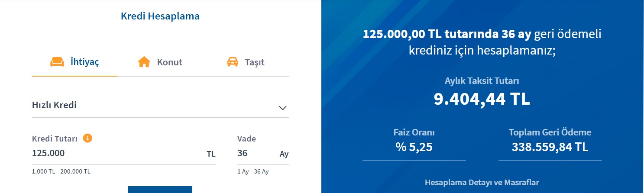The height and width of the screenshot is (193, 644).
Task: Open the info icon beside Kredi Tutarı
Action: click(87, 138)
